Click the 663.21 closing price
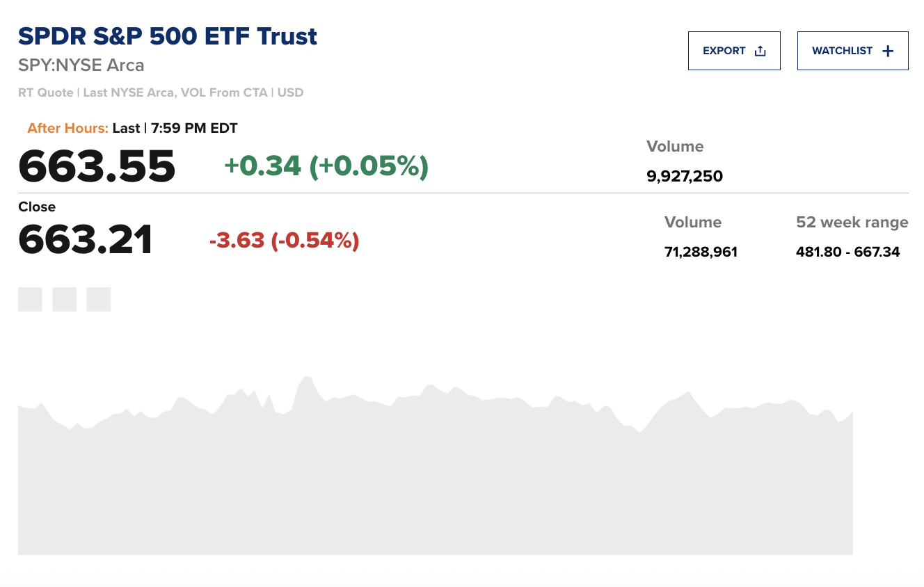924x587 pixels. [86, 240]
